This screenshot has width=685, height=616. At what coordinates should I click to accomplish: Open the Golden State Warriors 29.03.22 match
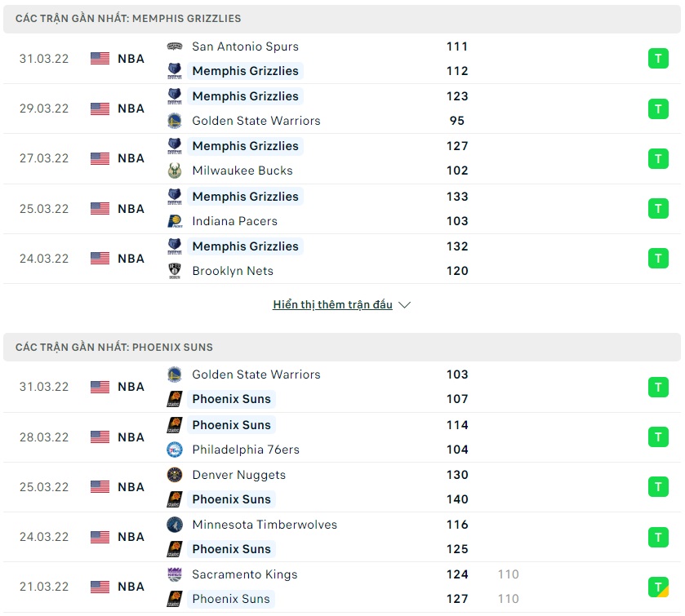coord(256,121)
